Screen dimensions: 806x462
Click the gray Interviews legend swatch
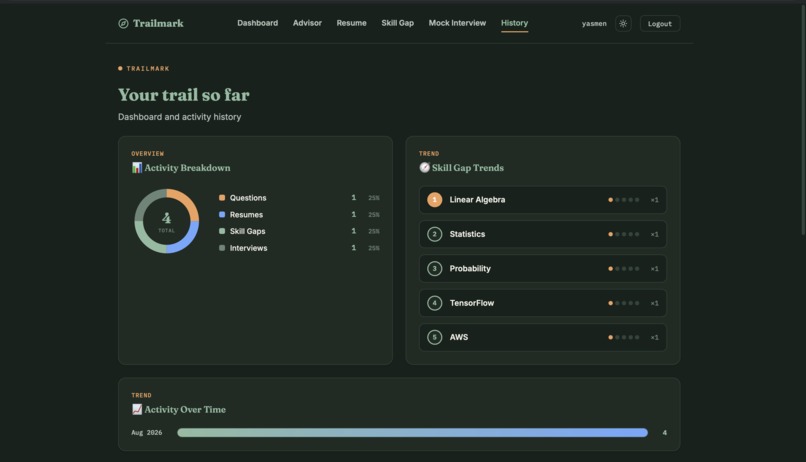point(222,248)
